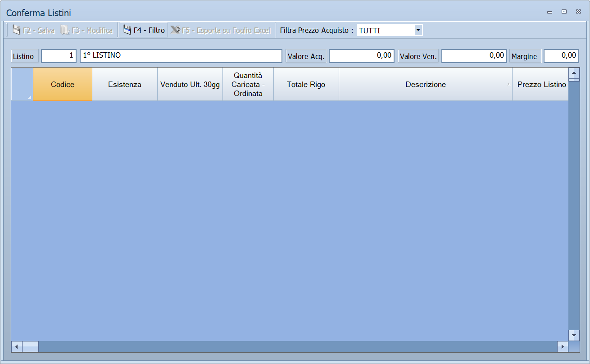The image size is (590, 364).
Task: Click the Prezzo Listino column header
Action: pyautogui.click(x=540, y=84)
